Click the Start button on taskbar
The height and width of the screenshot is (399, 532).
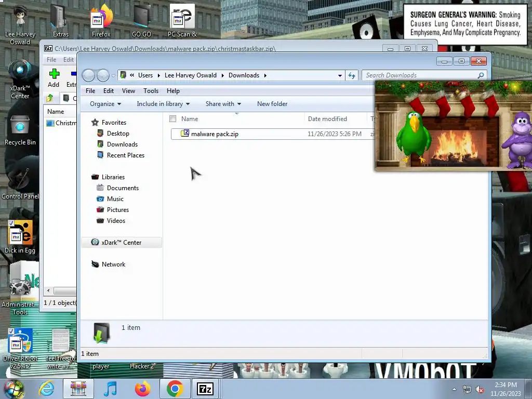point(14,389)
